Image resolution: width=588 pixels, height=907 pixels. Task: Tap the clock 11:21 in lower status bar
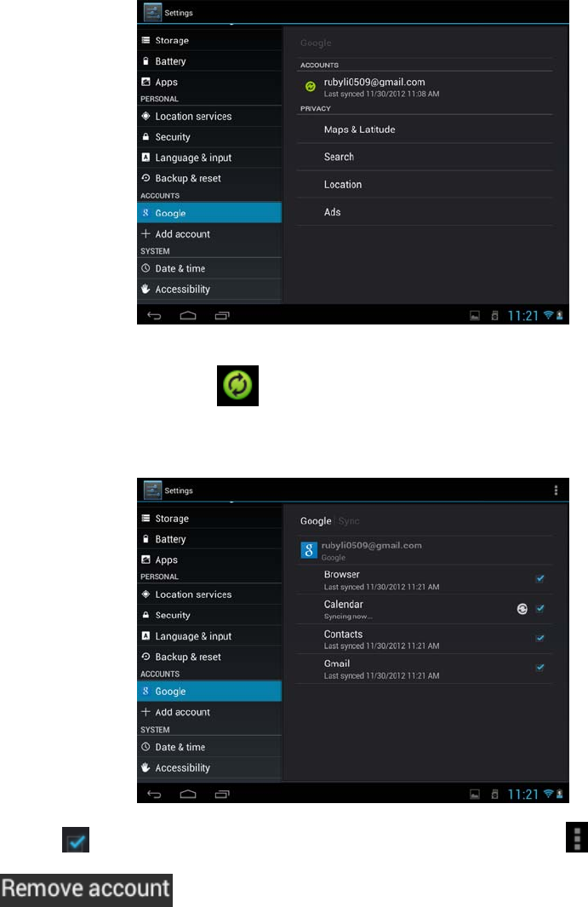click(x=522, y=795)
